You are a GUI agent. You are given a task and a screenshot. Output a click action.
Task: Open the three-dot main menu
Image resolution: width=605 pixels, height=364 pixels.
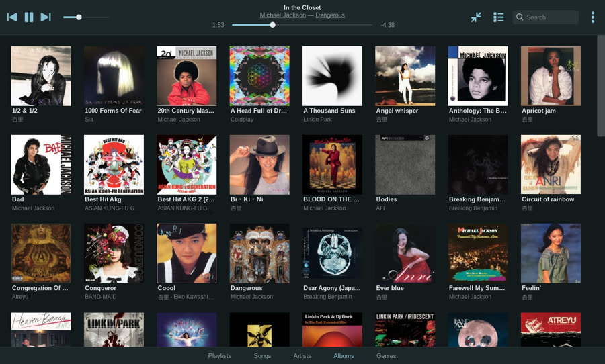pyautogui.click(x=593, y=17)
